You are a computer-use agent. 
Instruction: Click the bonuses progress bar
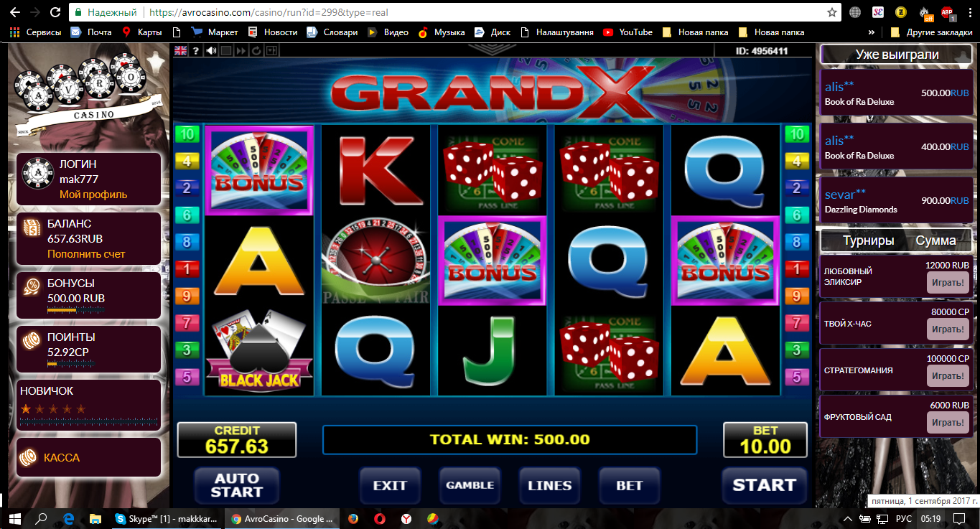click(x=75, y=309)
